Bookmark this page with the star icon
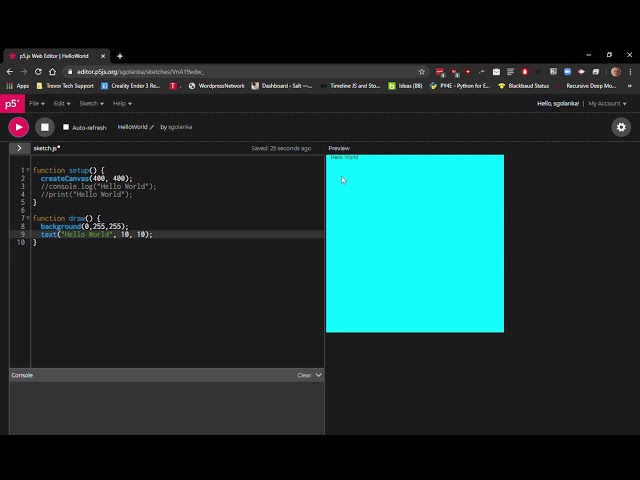Image resolution: width=640 pixels, height=480 pixels. tap(422, 72)
